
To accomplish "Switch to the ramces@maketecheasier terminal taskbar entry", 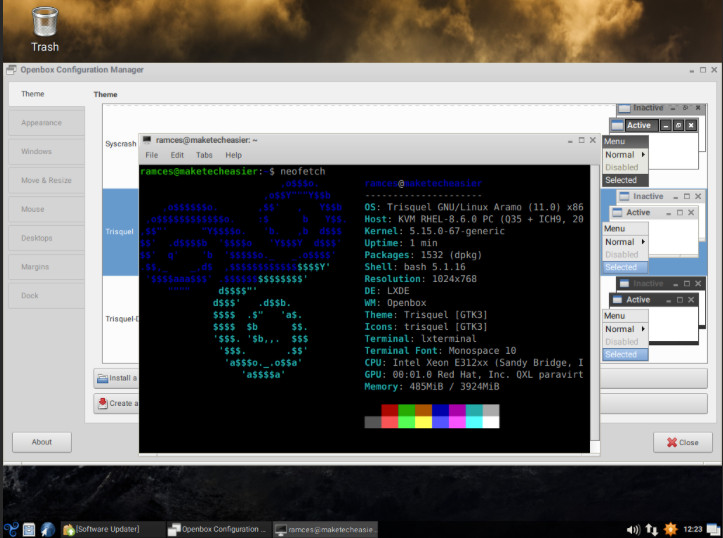I will pyautogui.click(x=326, y=529).
